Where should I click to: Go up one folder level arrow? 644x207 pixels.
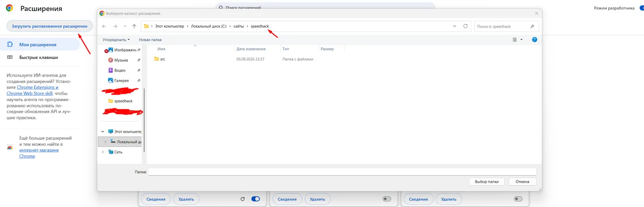[134, 26]
